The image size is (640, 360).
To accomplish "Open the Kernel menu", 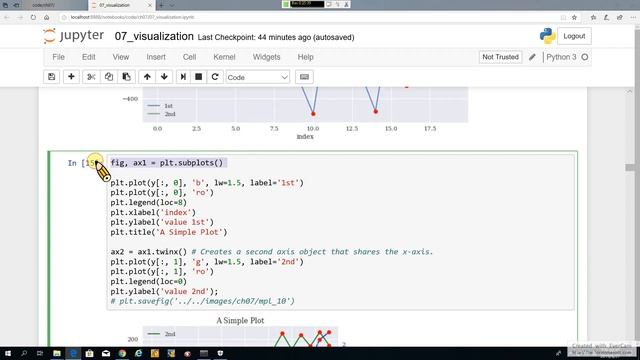I will (x=224, y=57).
